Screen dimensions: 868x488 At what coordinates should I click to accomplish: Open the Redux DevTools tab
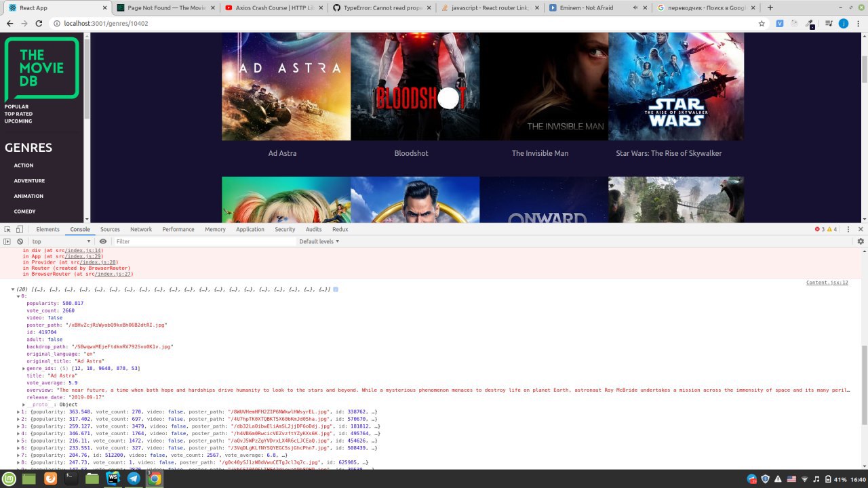[x=340, y=229]
